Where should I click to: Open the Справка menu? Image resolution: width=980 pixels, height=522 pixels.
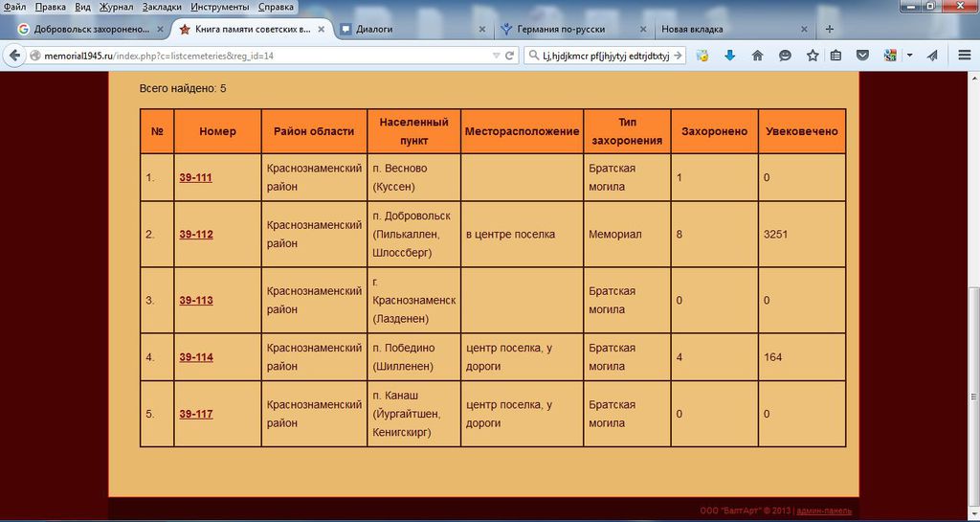coord(276,7)
